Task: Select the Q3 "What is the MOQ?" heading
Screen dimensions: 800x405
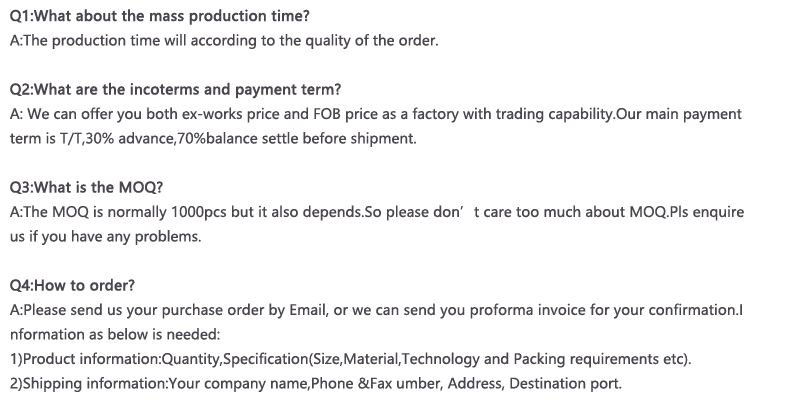Action: pos(86,187)
